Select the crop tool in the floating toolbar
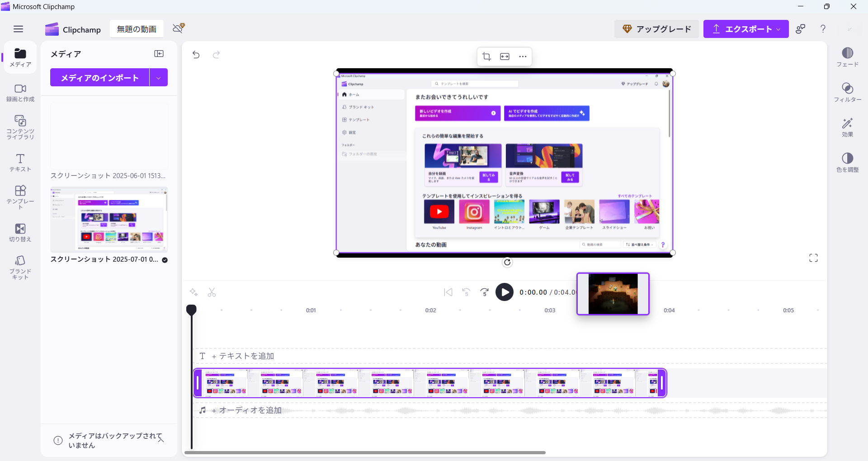 click(486, 56)
